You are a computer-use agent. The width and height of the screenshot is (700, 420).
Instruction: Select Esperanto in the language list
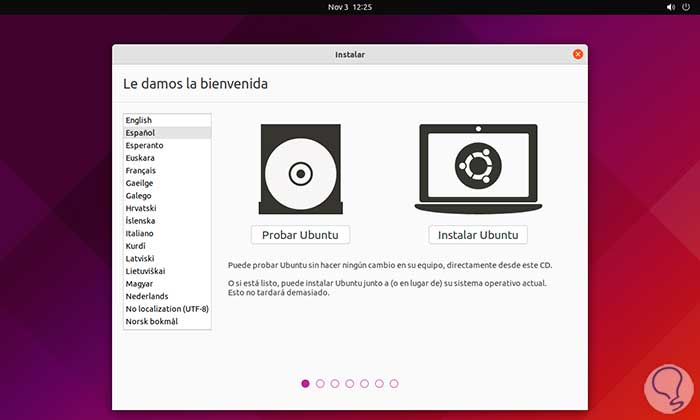[x=167, y=145]
